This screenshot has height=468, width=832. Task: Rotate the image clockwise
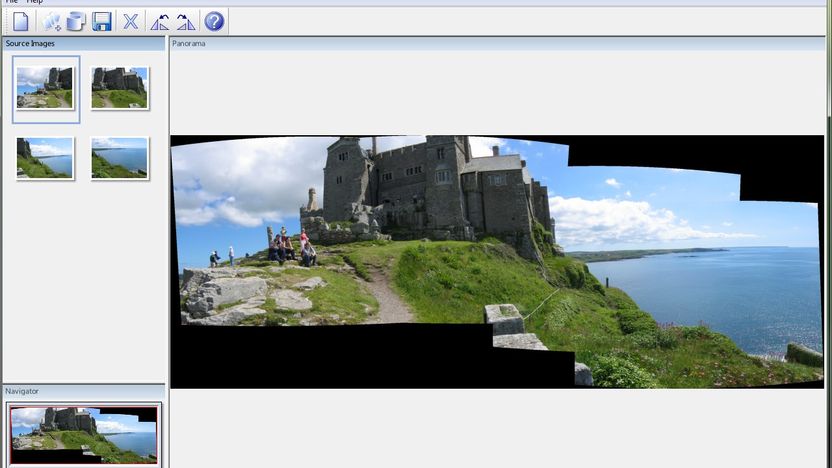185,22
